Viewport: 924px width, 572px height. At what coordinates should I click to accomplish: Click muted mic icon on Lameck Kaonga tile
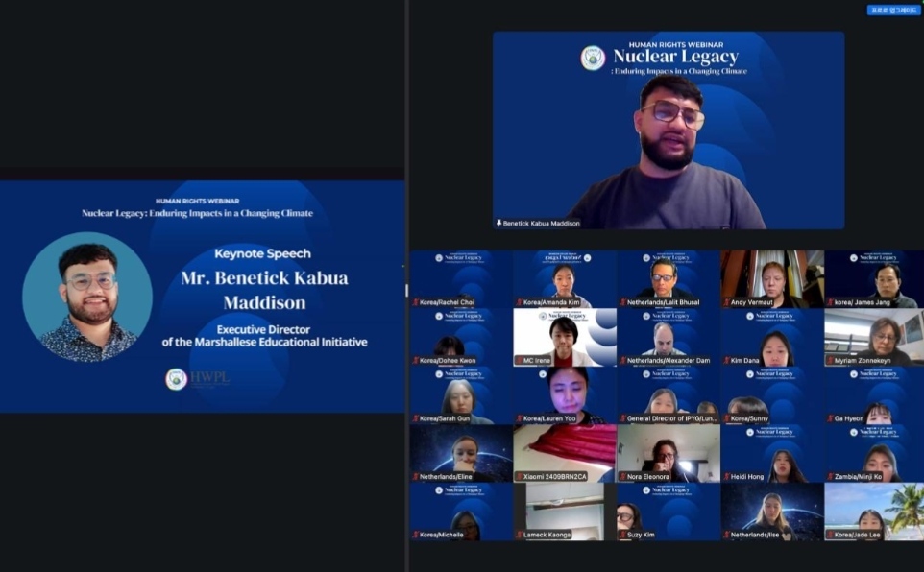point(520,535)
